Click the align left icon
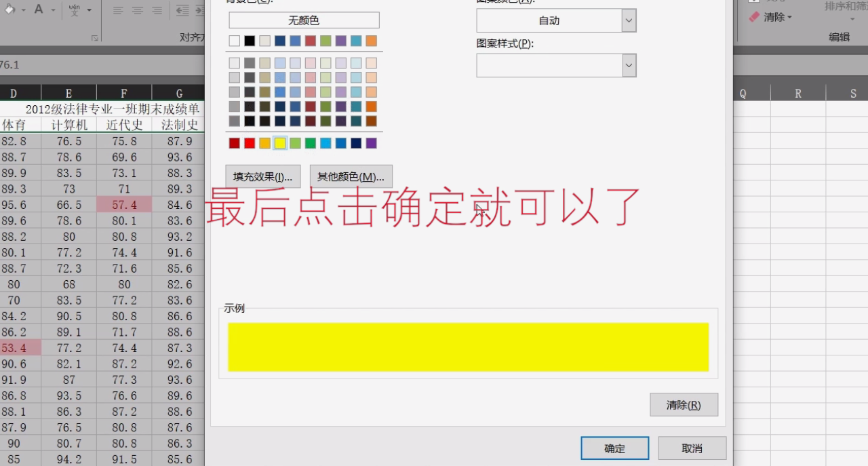This screenshot has width=868, height=466. 119,10
